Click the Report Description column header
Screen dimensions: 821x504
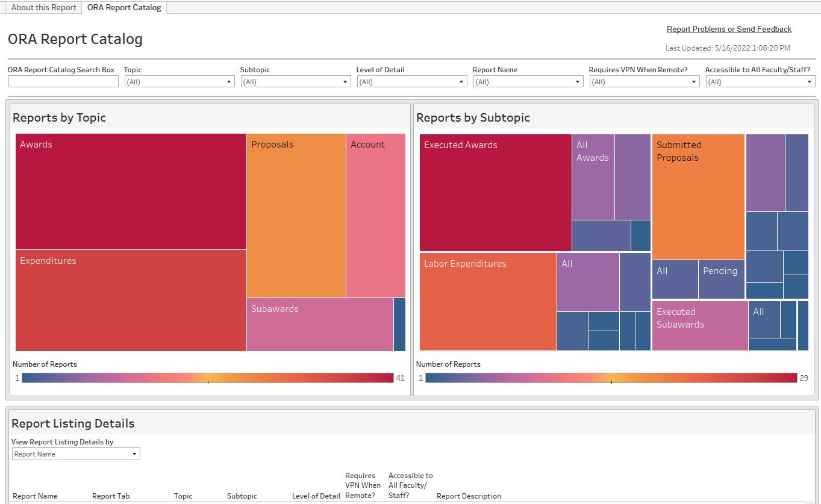pyautogui.click(x=469, y=496)
